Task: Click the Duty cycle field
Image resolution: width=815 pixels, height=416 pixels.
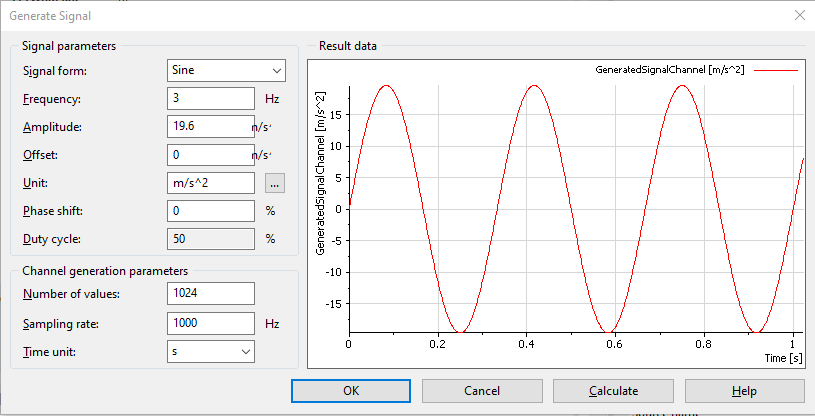Action: [x=210, y=239]
